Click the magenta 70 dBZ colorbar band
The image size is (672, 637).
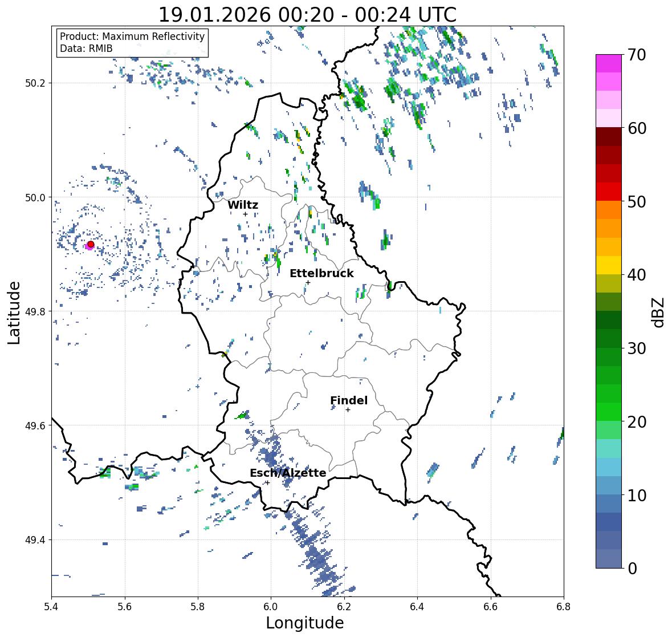pos(609,63)
